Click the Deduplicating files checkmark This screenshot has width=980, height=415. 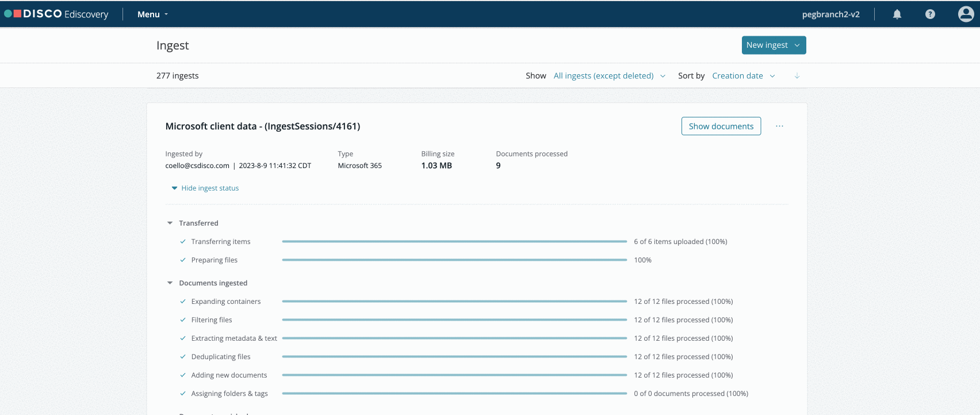pyautogui.click(x=183, y=357)
